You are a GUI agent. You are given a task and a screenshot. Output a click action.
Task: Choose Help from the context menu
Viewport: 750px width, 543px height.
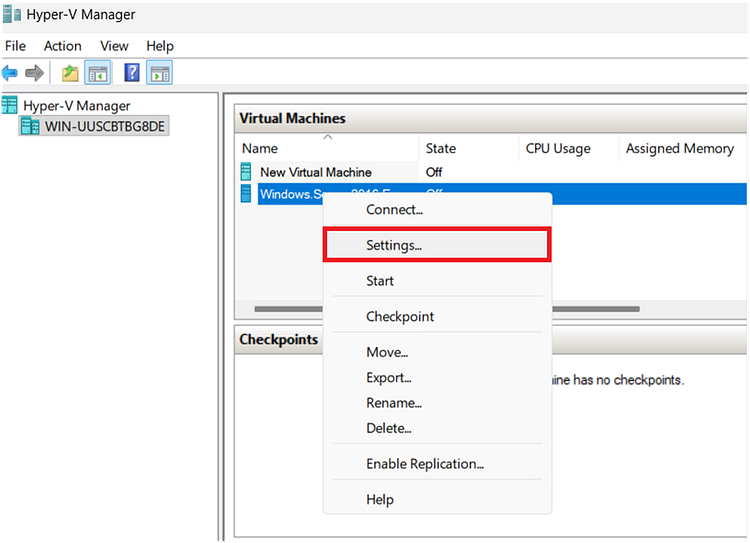[437, 499]
